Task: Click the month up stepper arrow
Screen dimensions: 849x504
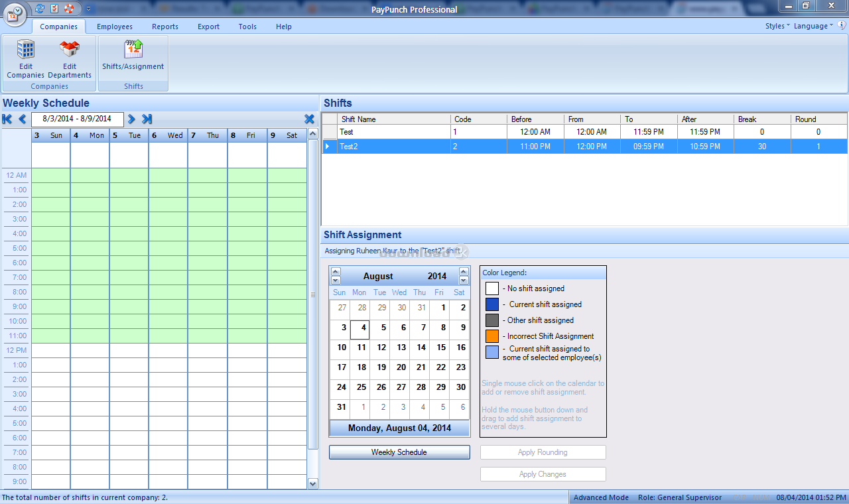Action: click(x=336, y=272)
